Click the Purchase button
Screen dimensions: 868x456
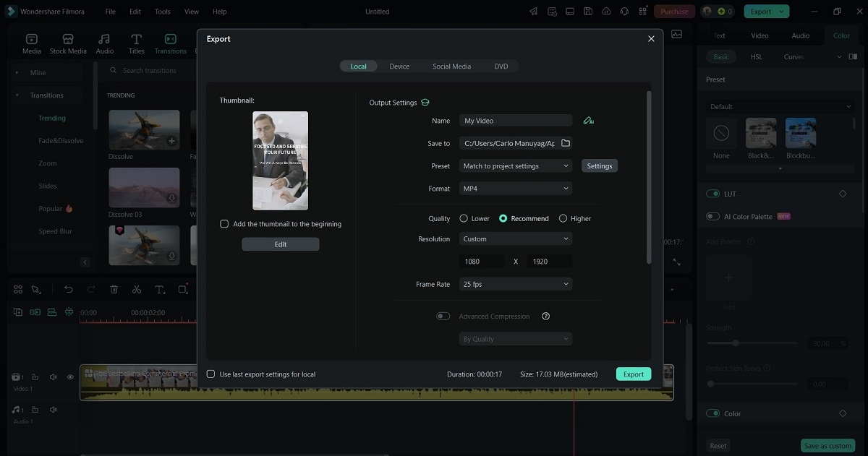tap(675, 12)
